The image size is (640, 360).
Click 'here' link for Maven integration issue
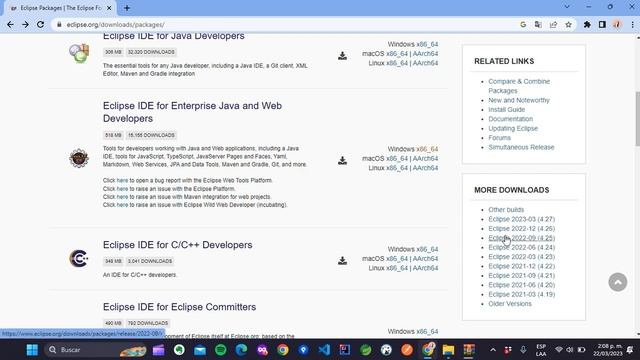point(122,197)
